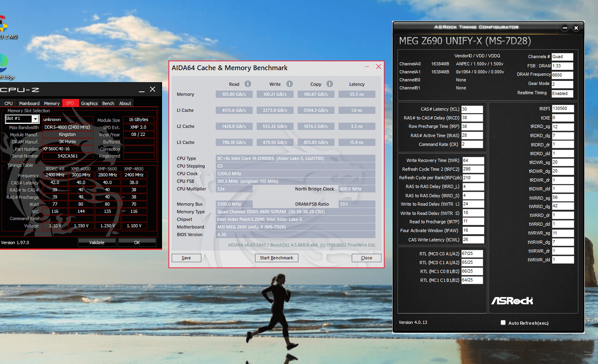Image resolution: width=598 pixels, height=364 pixels.
Task: Close the CPU-Z window
Action: (x=152, y=89)
